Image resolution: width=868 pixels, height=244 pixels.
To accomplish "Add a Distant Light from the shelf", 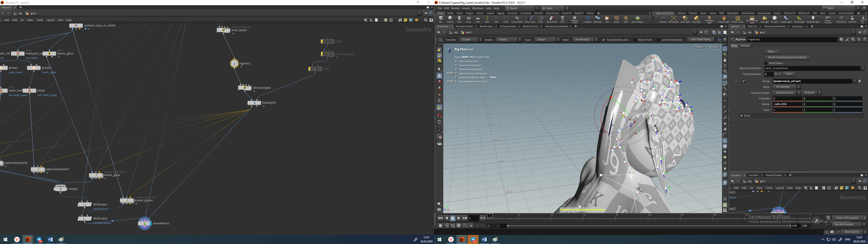I will [x=738, y=20].
